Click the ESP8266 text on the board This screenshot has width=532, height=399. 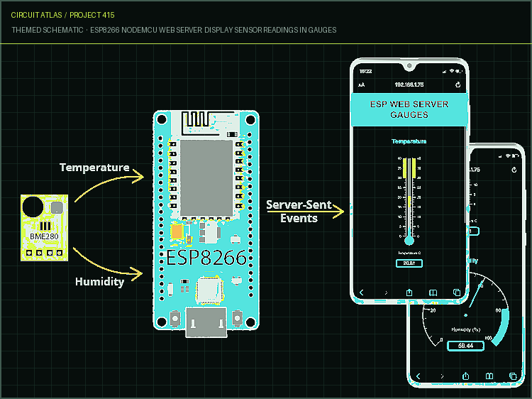click(206, 258)
